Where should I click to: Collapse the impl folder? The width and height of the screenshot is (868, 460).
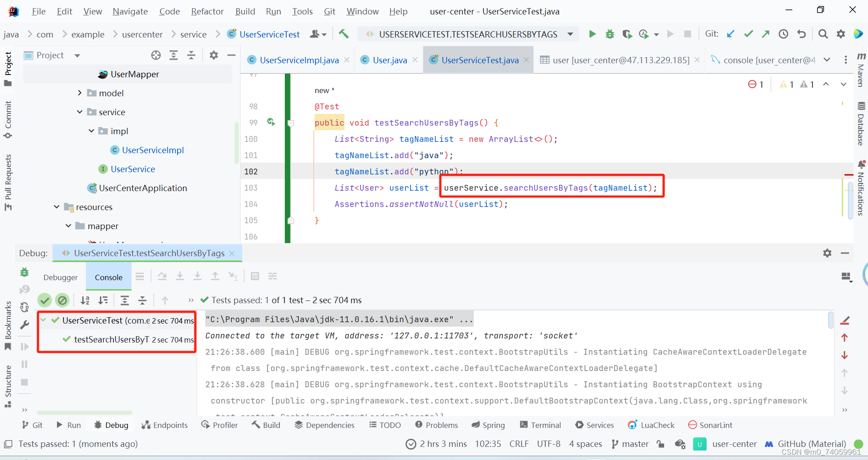tap(91, 131)
